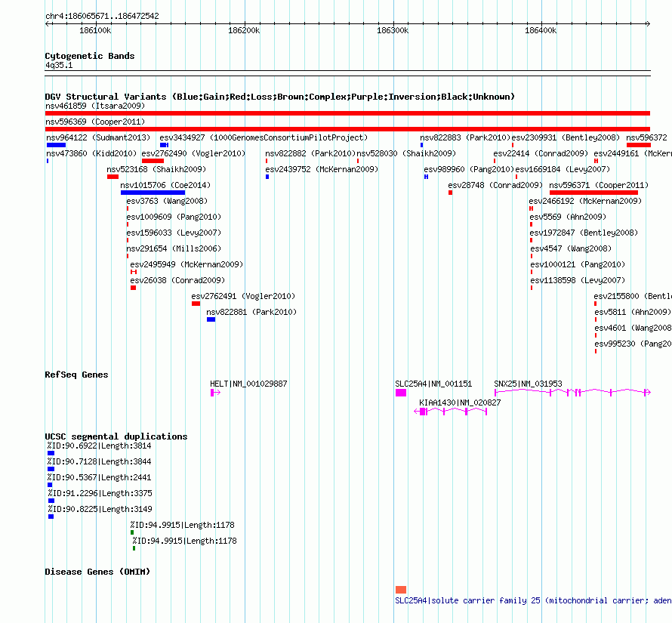Image resolution: width=672 pixels, height=623 pixels.
Task: Click the Disease Genes (OMIM) track title
Action: [97, 572]
